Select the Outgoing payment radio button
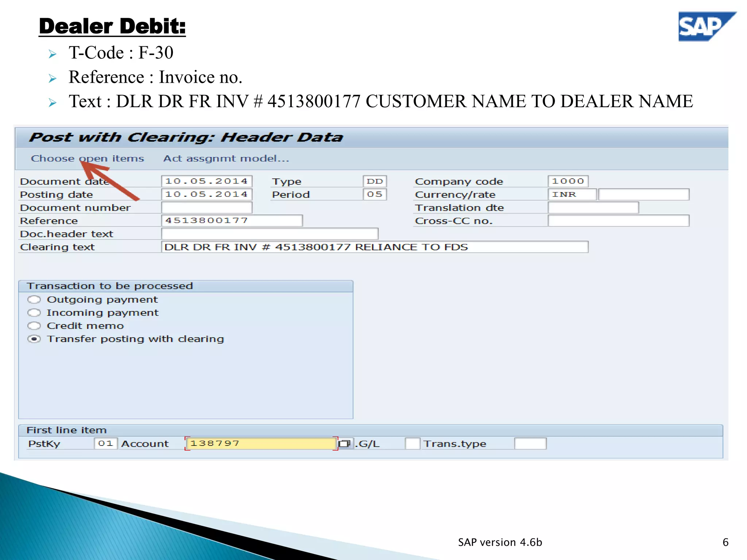The height and width of the screenshot is (560, 747). [x=34, y=300]
